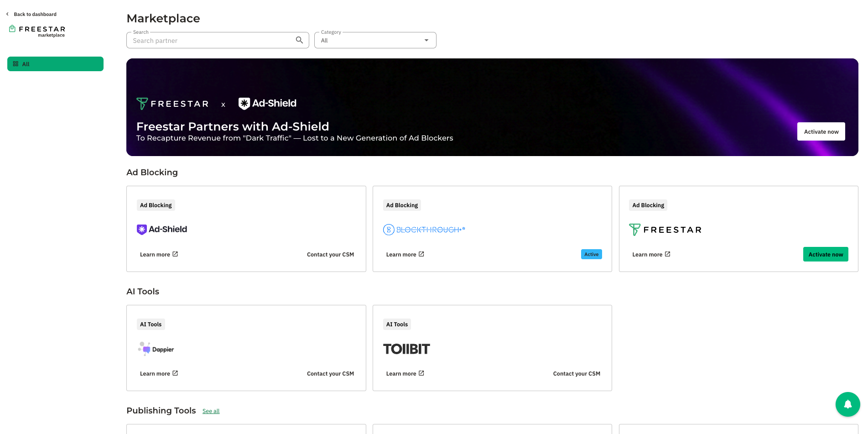Click the Ad Blocking tag on Blockthrough card
Screen dimensions: 868x434
[402, 205]
